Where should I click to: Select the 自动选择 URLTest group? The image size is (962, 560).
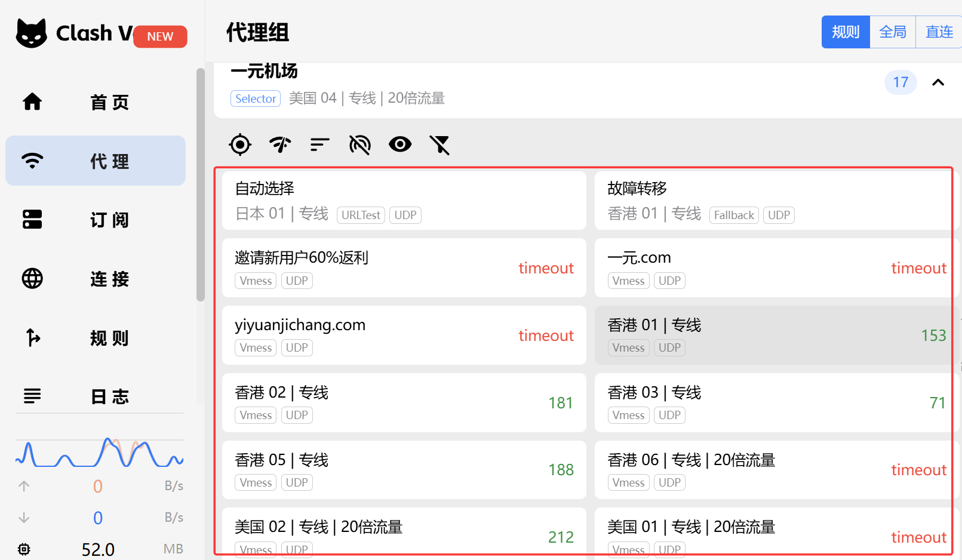click(404, 201)
